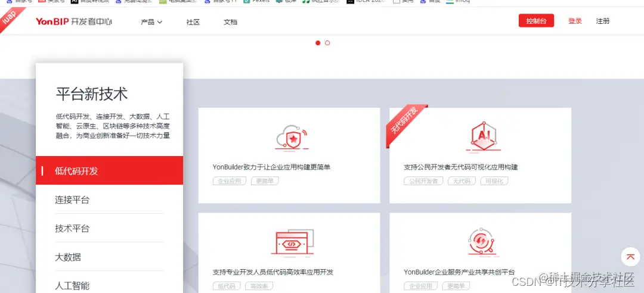Open YonBuilder企业服务产业共享共创平台 card title

coord(459,272)
